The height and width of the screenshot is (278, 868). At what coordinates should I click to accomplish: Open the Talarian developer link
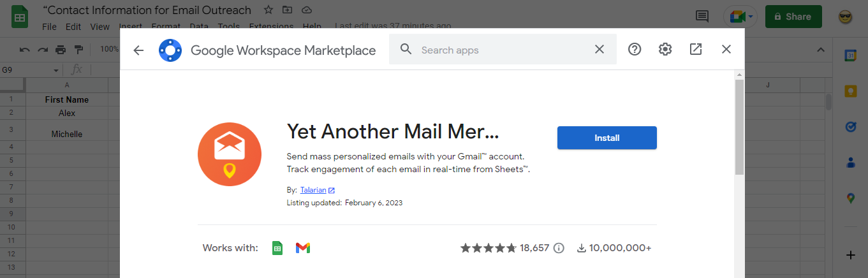tap(313, 190)
